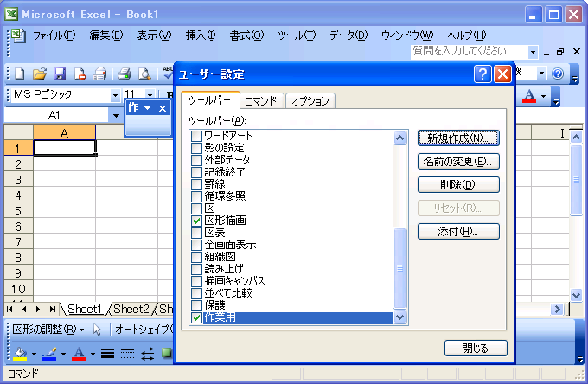This screenshot has width=588, height=384.
Task: Switch to the コマンド tab
Action: [261, 100]
